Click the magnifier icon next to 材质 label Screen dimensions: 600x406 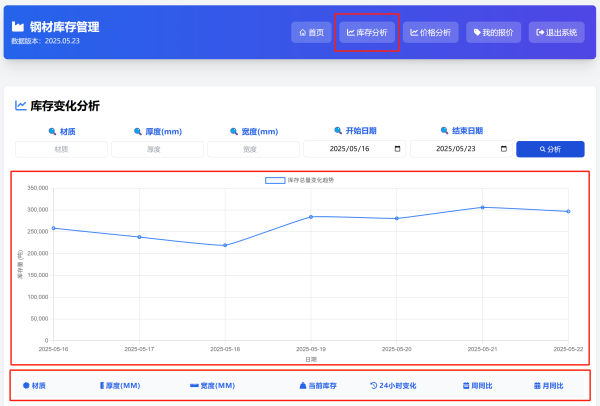52,132
